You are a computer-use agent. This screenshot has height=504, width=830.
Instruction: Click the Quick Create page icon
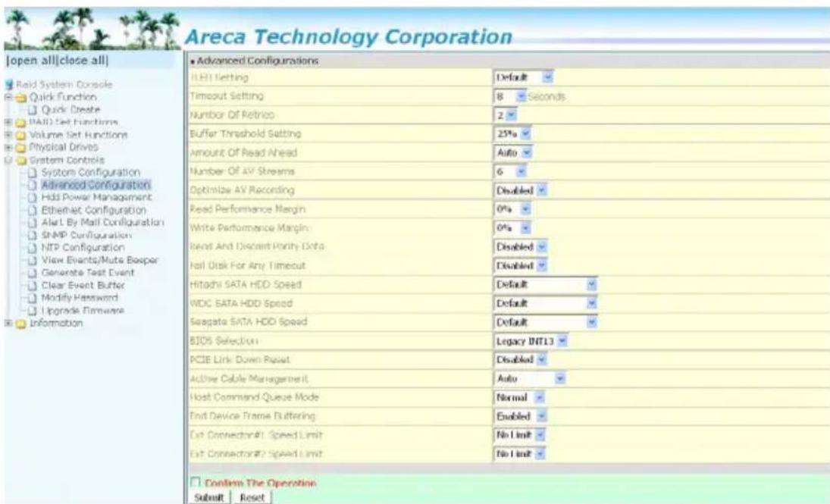click(33, 110)
